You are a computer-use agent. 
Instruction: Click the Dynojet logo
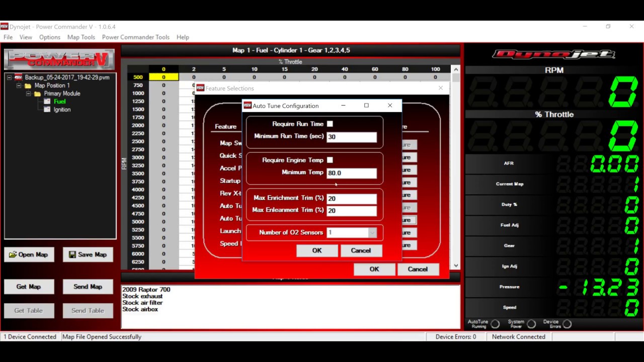(x=553, y=54)
